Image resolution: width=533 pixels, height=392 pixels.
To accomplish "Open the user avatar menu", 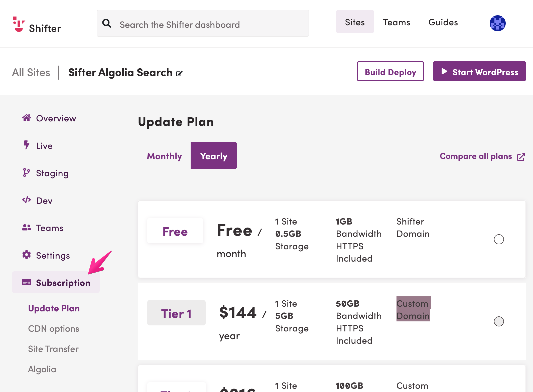I will tap(497, 24).
